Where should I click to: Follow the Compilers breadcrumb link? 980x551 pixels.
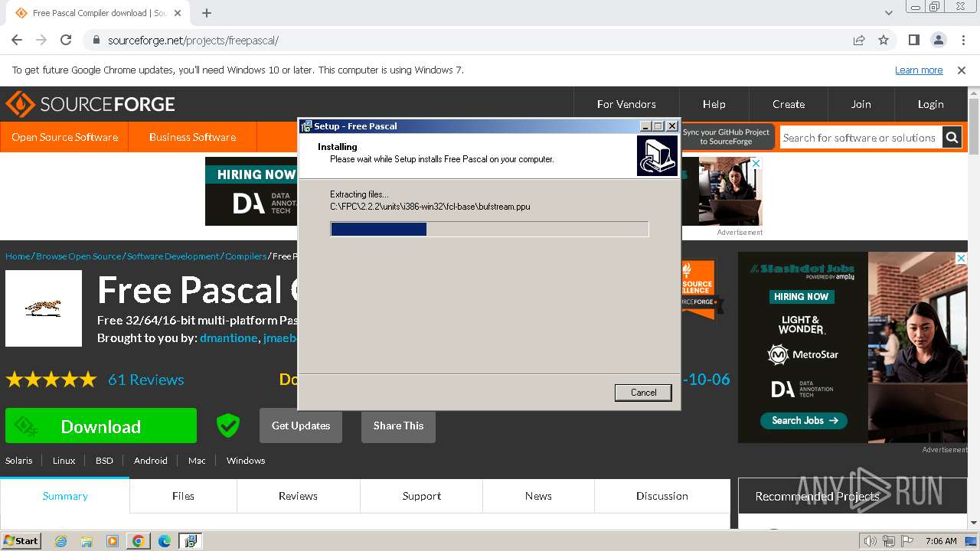coord(246,256)
